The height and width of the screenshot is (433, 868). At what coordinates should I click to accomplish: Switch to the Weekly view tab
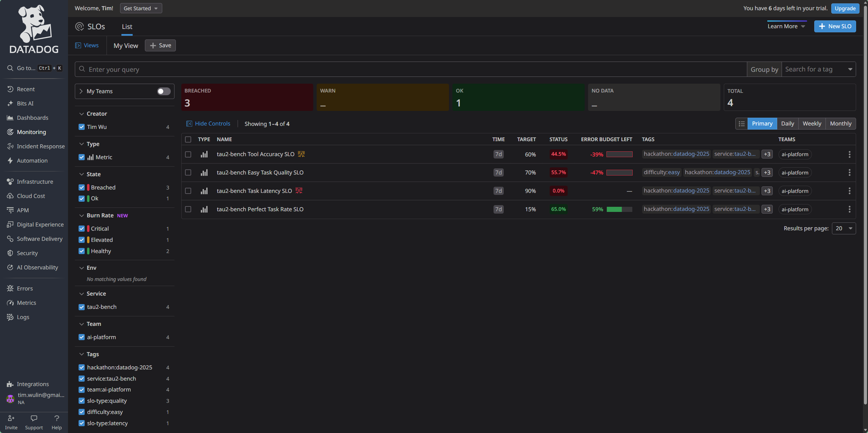click(812, 124)
